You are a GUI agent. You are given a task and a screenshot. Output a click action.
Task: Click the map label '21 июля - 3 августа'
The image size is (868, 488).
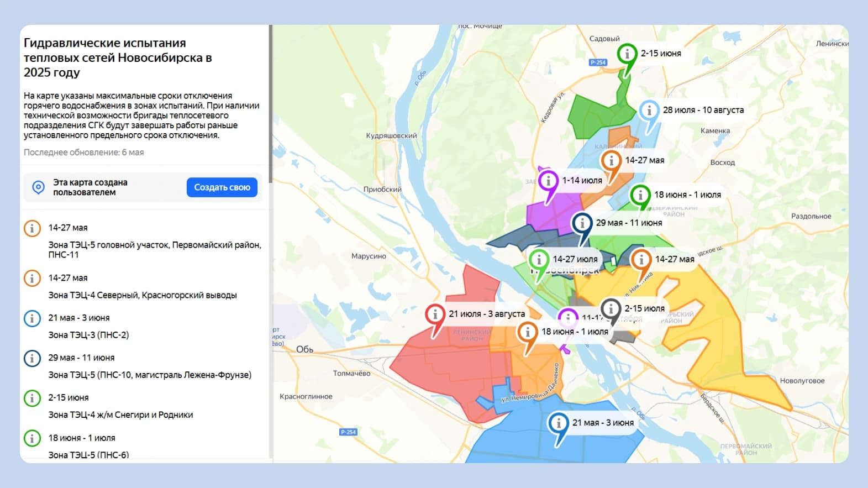coord(487,314)
